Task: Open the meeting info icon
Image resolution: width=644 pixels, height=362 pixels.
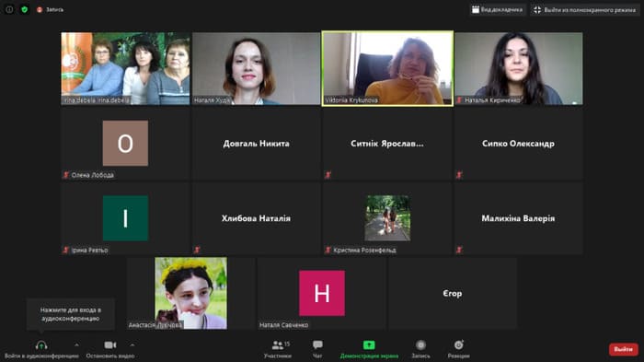Action: (9, 9)
